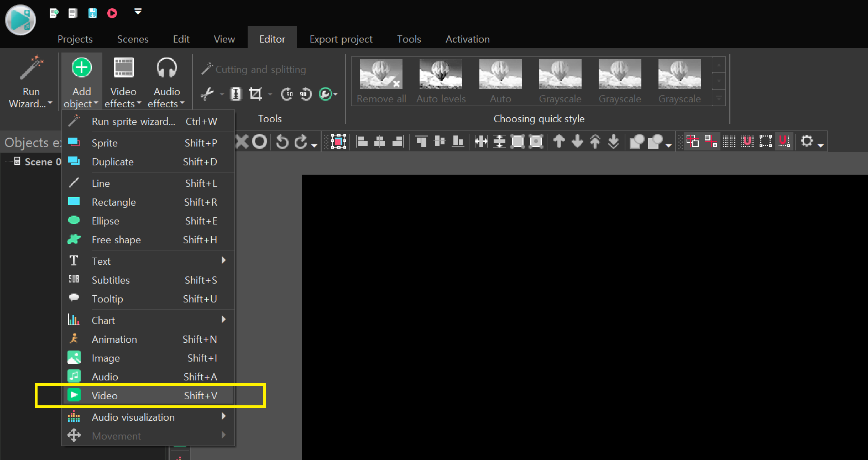
Task: Apply the Auto levels quick style
Action: click(x=441, y=81)
